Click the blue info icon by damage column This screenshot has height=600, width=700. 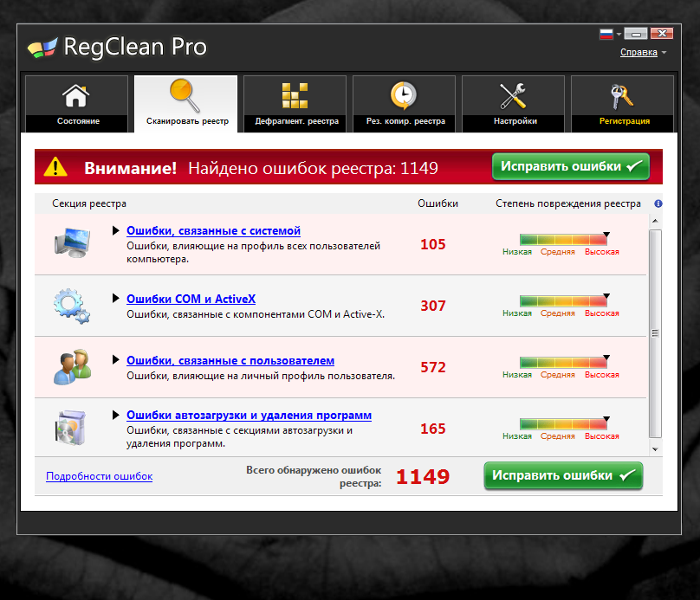point(658,204)
